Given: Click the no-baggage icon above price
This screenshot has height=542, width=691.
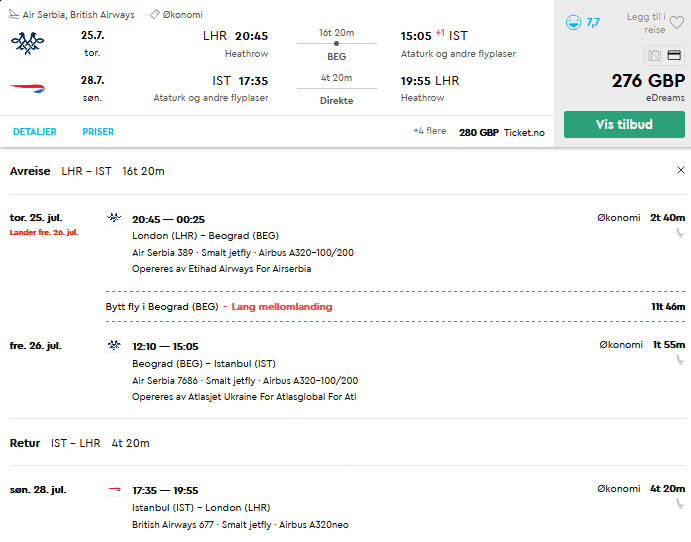Looking at the screenshot, I should 654,56.
